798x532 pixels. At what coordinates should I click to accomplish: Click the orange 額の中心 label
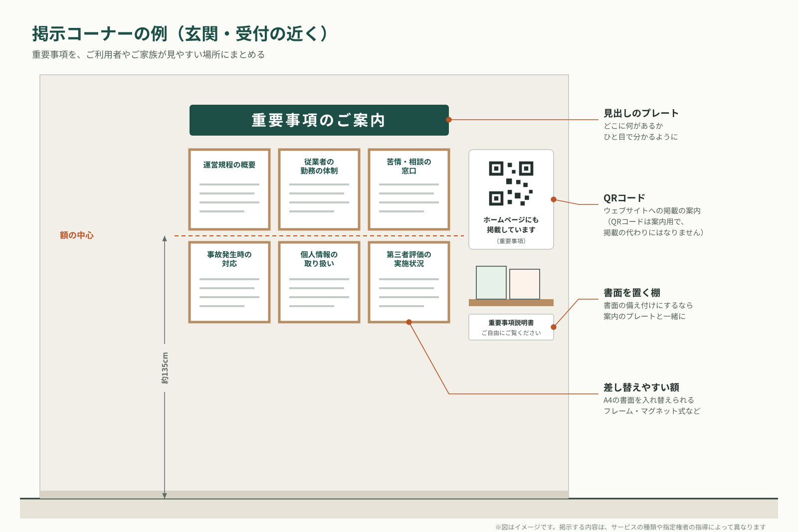[77, 235]
